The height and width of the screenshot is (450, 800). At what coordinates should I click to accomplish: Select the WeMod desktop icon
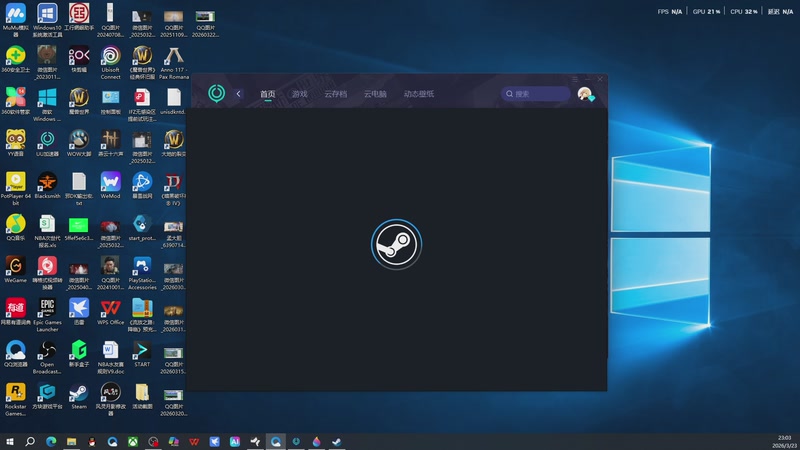pos(110,185)
